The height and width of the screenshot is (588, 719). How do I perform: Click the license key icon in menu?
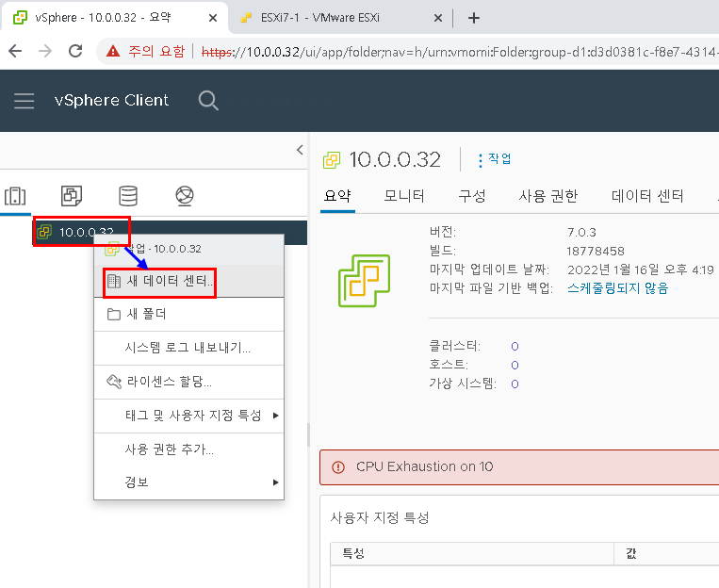[114, 382]
